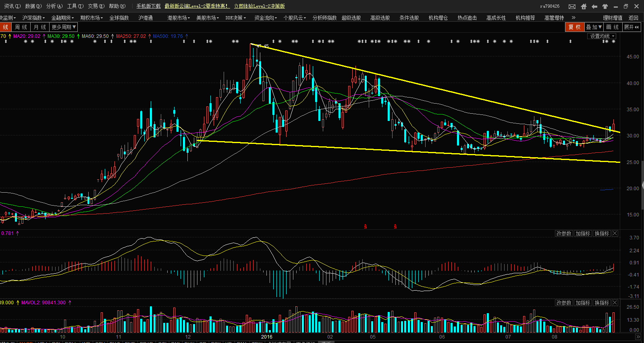Image resolution: width=644 pixels, height=343 pixels.
Task: Open 条件选股 page
Action: coord(409,18)
